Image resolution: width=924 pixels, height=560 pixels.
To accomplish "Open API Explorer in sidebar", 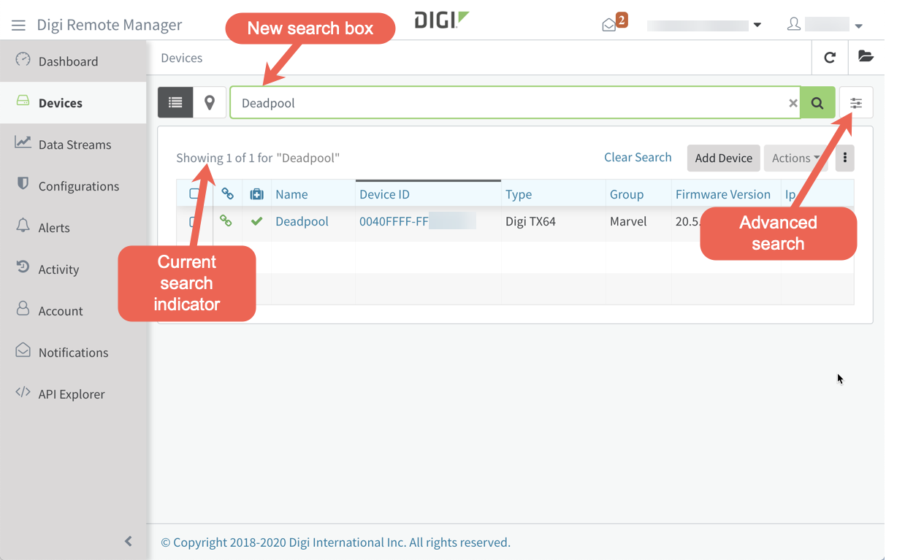I will click(x=73, y=394).
